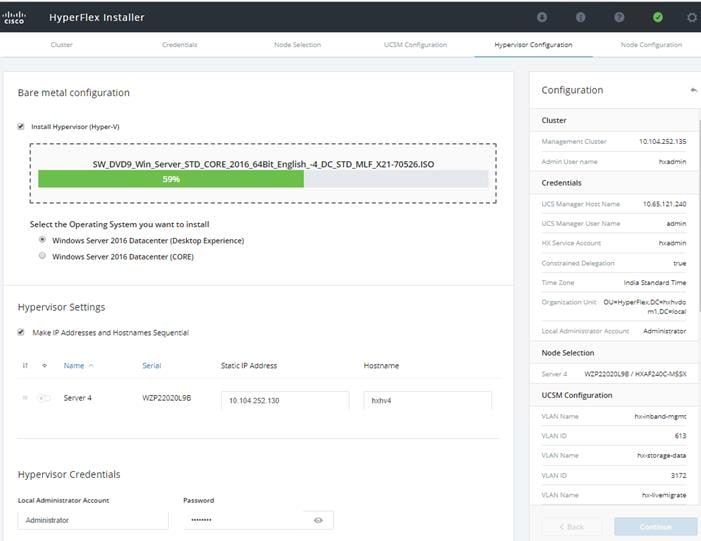Viewport: 701px width, 541px height.
Task: Click the hx-storage-data VLAN name
Action: click(662, 455)
